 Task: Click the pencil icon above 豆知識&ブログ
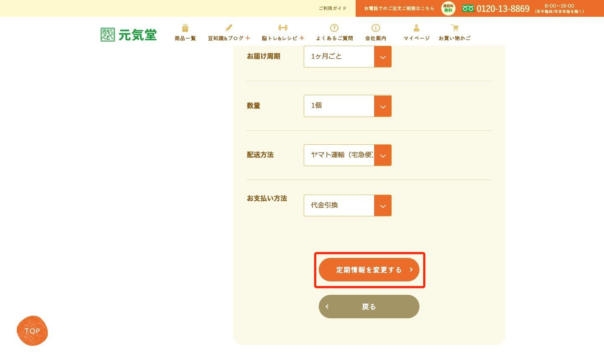coord(229,28)
